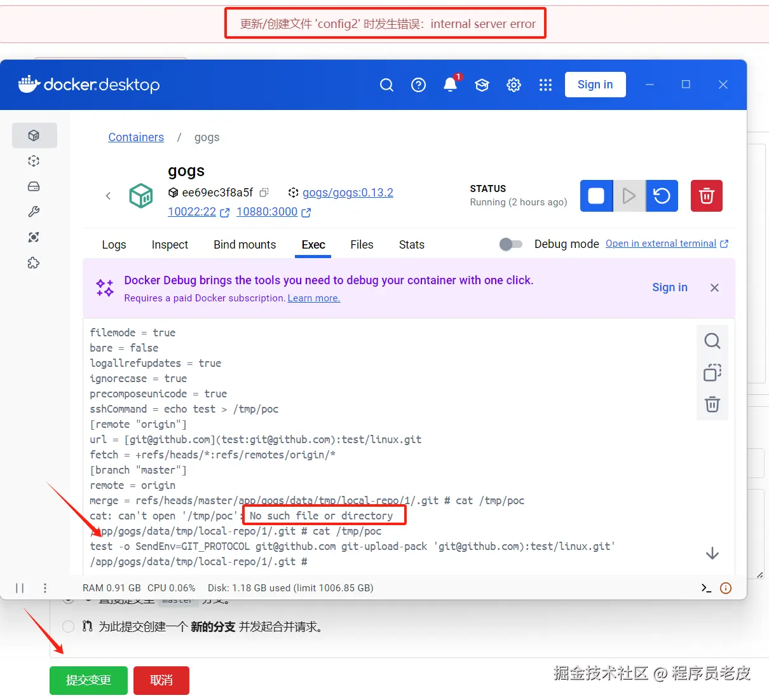This screenshot has height=700, width=769.
Task: Toggle Debug mode switch
Action: 510,244
